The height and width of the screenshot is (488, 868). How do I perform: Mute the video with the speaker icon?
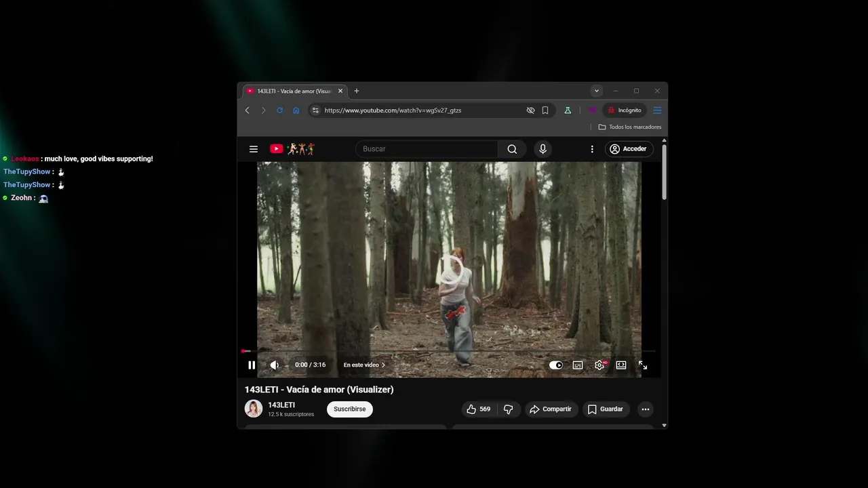click(x=274, y=365)
